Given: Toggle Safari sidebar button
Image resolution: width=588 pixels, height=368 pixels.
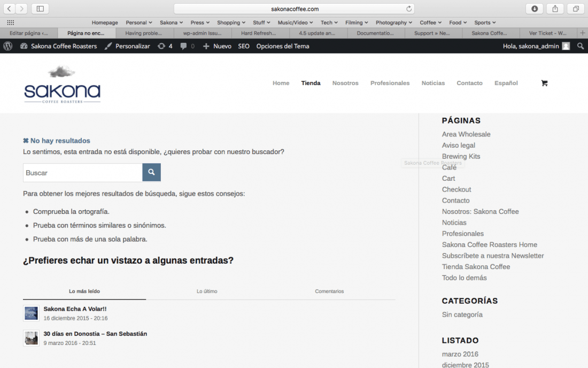Looking at the screenshot, I should pos(40,9).
